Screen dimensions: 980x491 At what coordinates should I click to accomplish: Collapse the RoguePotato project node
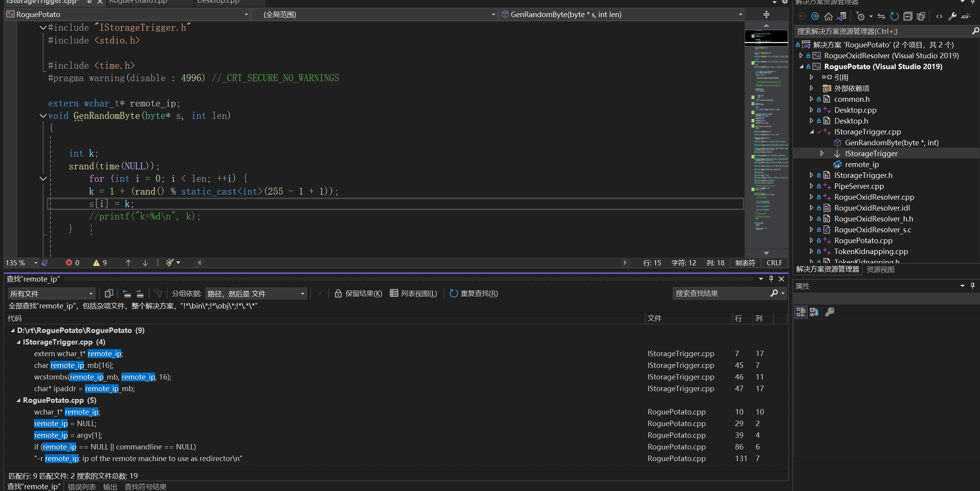click(801, 66)
